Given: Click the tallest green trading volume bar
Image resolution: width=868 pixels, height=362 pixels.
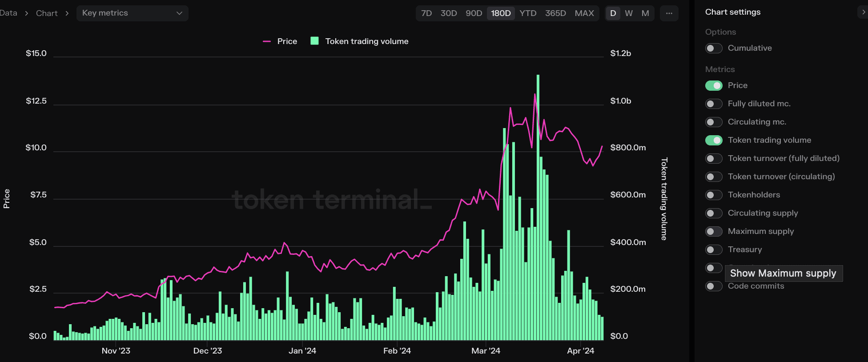Looking at the screenshot, I should 538,207.
